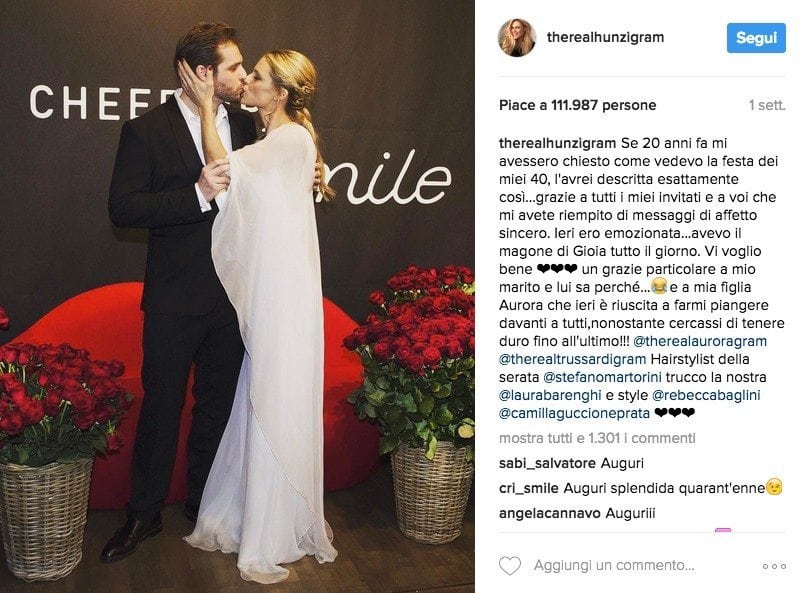The image size is (807, 593).
Task: Open therealhunzigram username in post header
Action: tap(605, 37)
